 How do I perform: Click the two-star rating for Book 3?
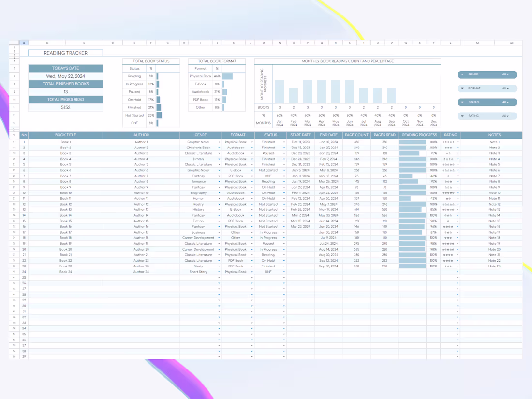click(x=448, y=153)
